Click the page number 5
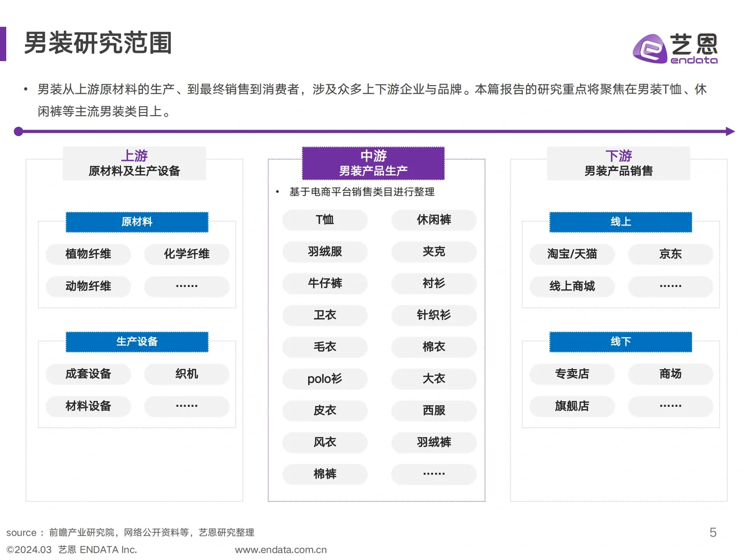Image resolution: width=747 pixels, height=560 pixels. 713,533
